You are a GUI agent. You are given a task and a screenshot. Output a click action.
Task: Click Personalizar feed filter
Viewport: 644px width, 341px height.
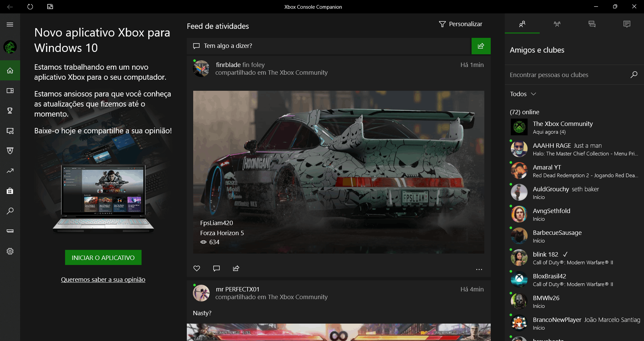point(461,24)
